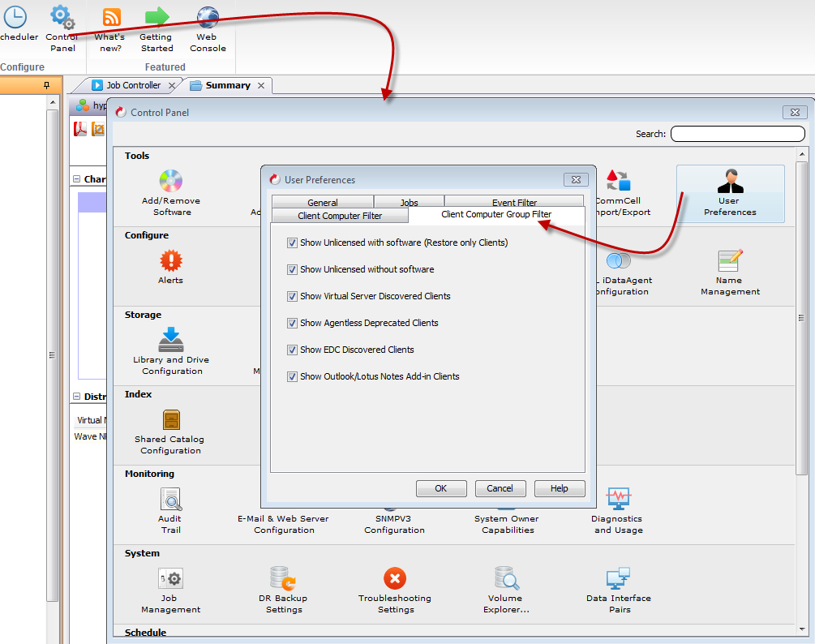
Task: Collapse the Char section in left panel
Action: (78, 178)
